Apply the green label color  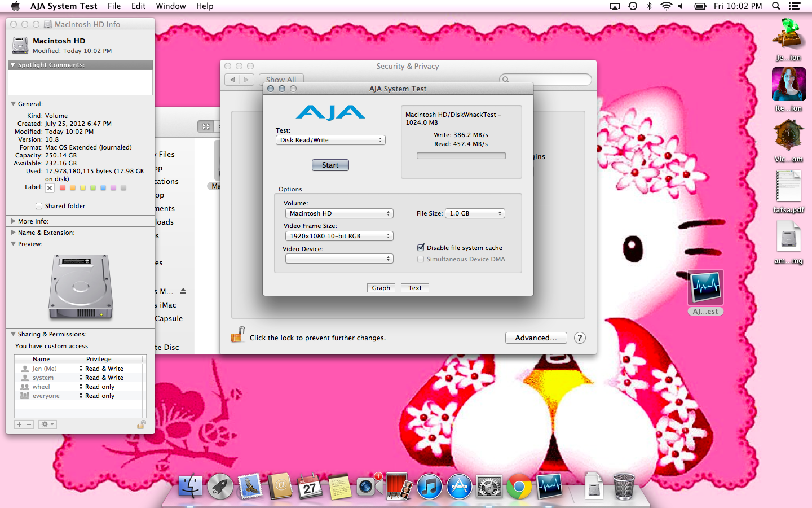click(x=93, y=187)
